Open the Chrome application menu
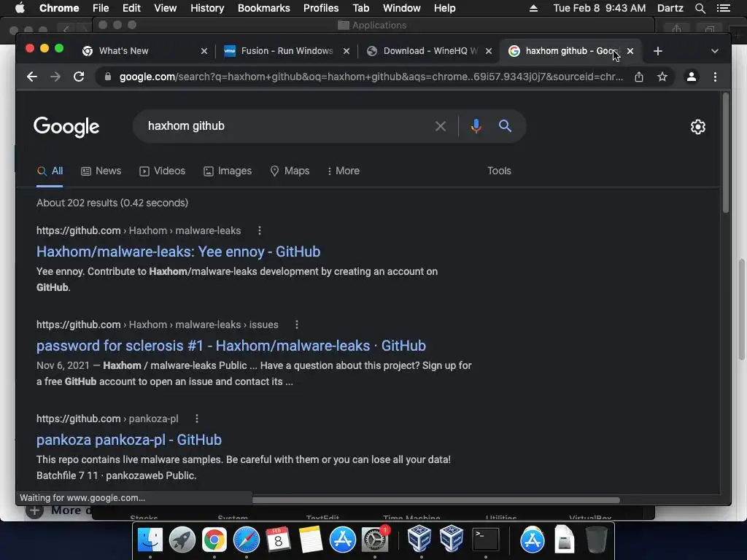This screenshot has width=747, height=560. coord(59,8)
